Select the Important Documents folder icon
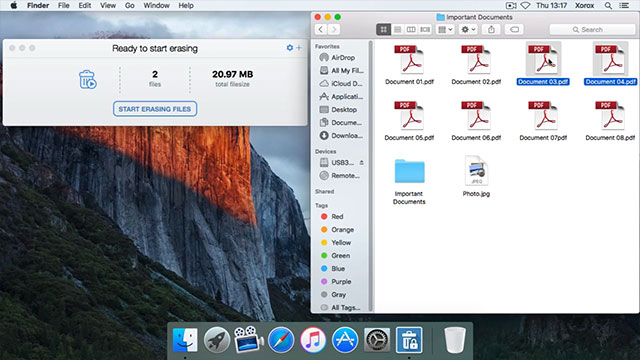This screenshot has height=360, width=640. [x=409, y=171]
